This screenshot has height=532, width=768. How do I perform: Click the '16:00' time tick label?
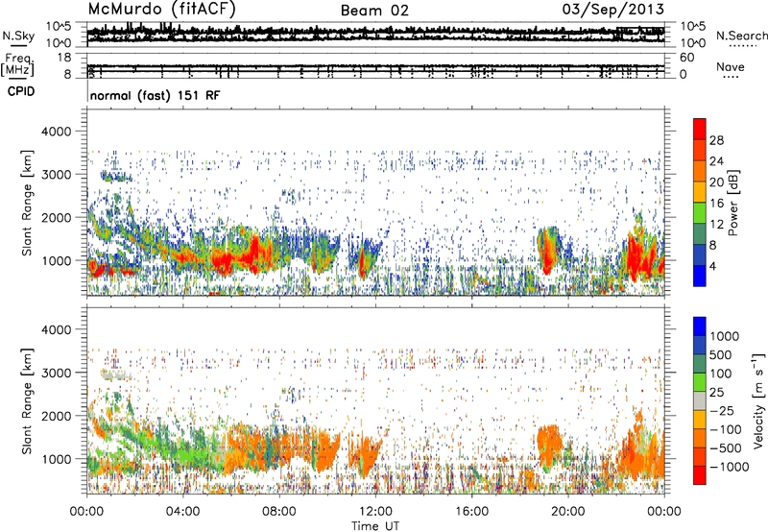[x=471, y=512]
